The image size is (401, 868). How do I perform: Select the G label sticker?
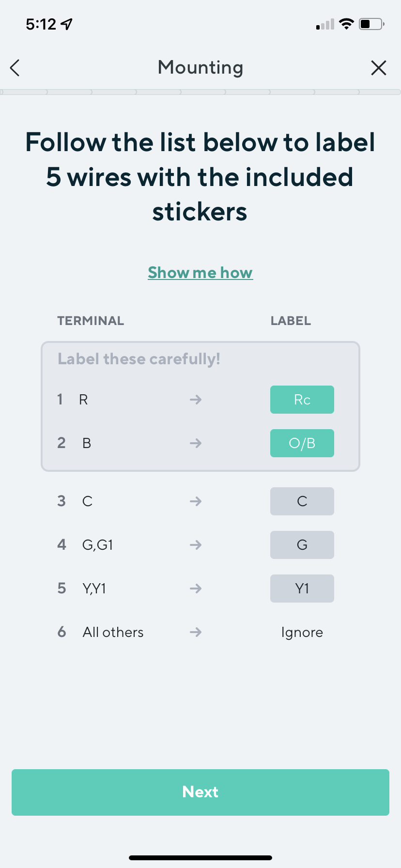pos(302,545)
